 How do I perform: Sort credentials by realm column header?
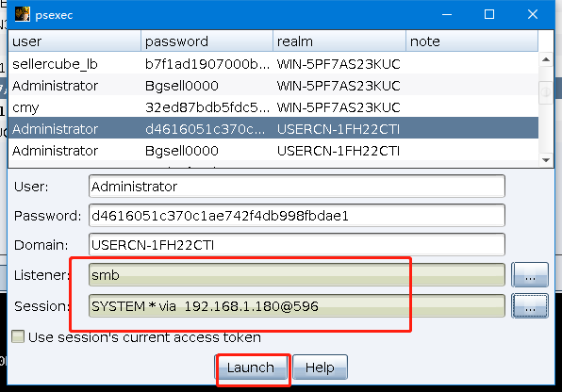[x=339, y=41]
